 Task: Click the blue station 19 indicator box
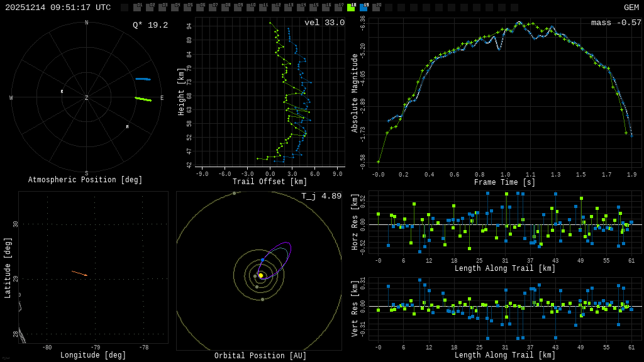click(364, 8)
